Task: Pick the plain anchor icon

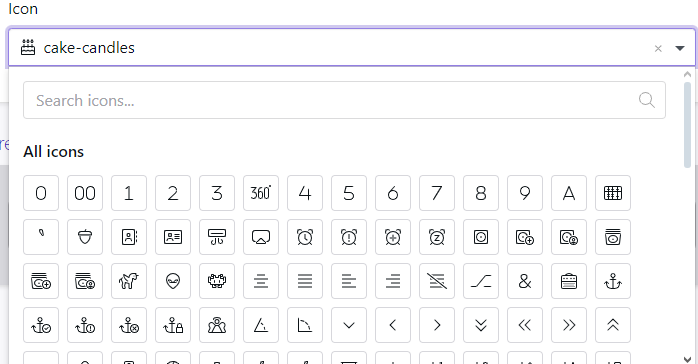Action: (x=613, y=281)
